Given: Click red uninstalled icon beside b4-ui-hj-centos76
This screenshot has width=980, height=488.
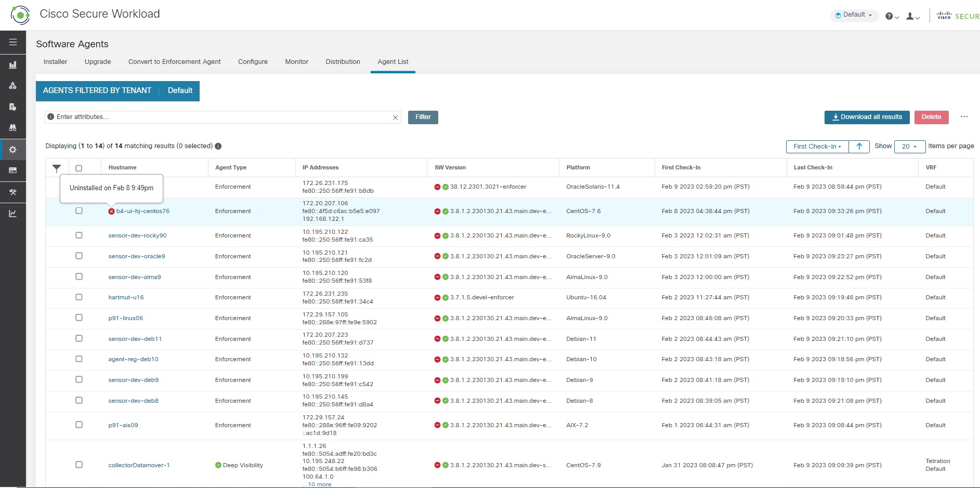Looking at the screenshot, I should (111, 212).
